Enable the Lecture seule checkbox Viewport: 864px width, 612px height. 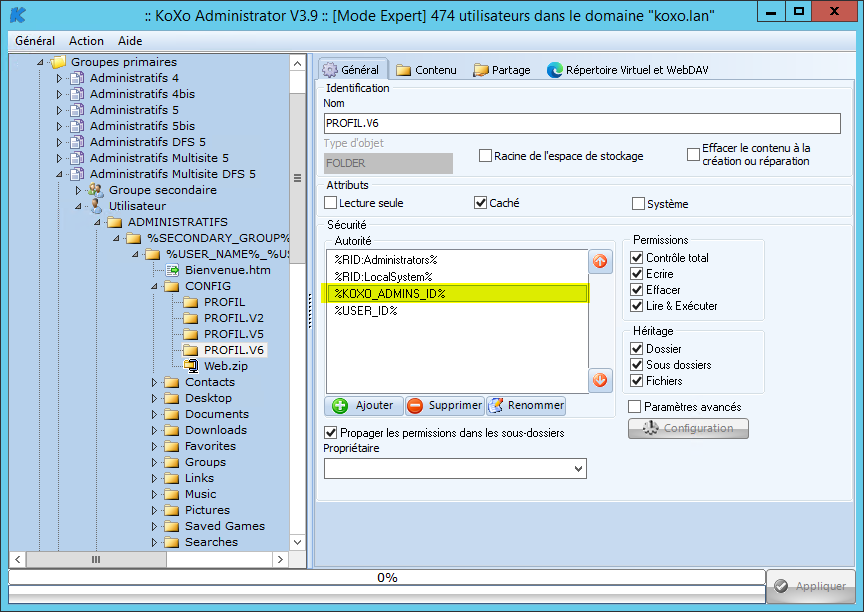coord(331,204)
